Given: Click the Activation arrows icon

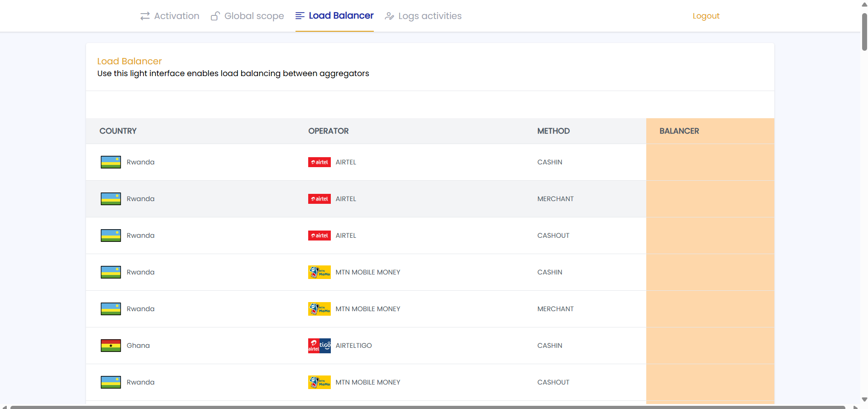Looking at the screenshot, I should click(145, 16).
